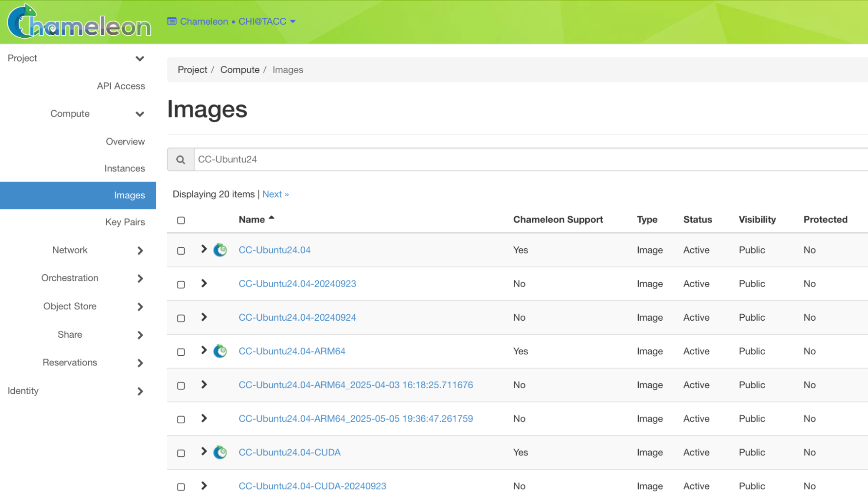Click "Yes" support cell for CC-Ubuntu24.04-CUDA
Image resolution: width=868 pixels, height=500 pixels.
point(521,452)
